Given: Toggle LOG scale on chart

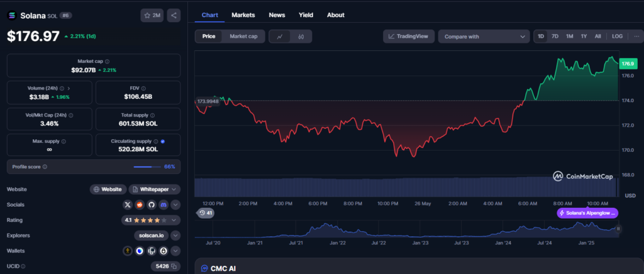Looking at the screenshot, I should pyautogui.click(x=618, y=36).
